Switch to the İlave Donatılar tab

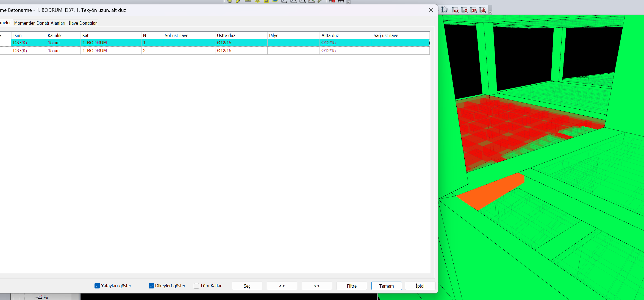coord(83,23)
